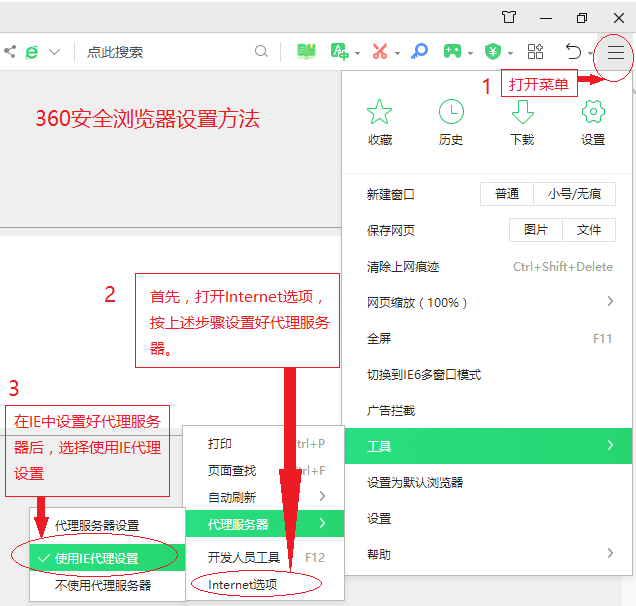The height and width of the screenshot is (606, 636).
Task: Click the search magnifier in search box
Action: 261,52
